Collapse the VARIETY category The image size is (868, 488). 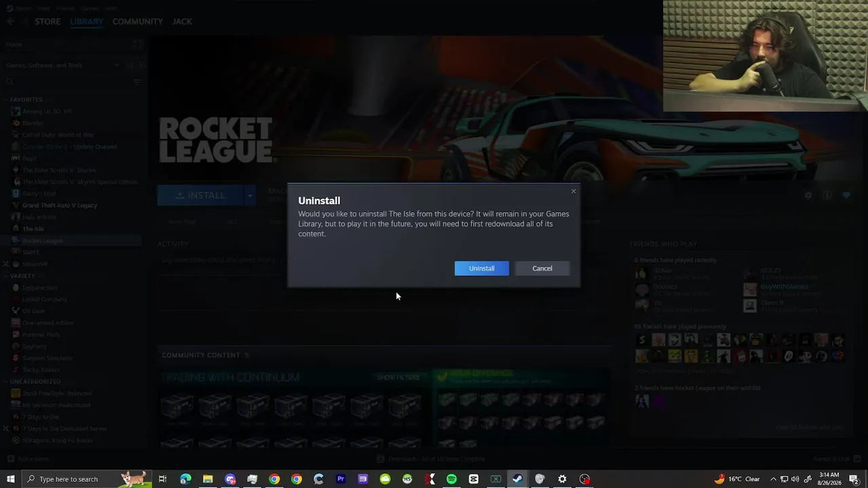point(22,276)
